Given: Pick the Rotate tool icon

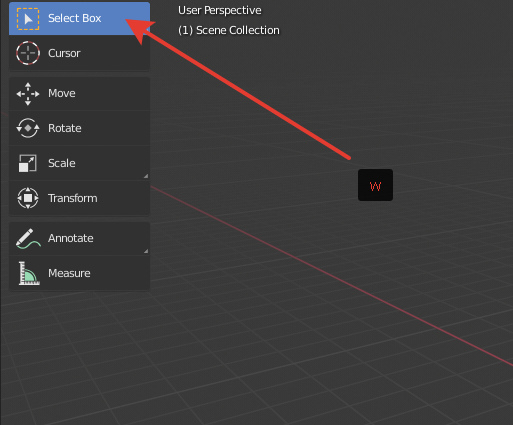Looking at the screenshot, I should tap(28, 128).
